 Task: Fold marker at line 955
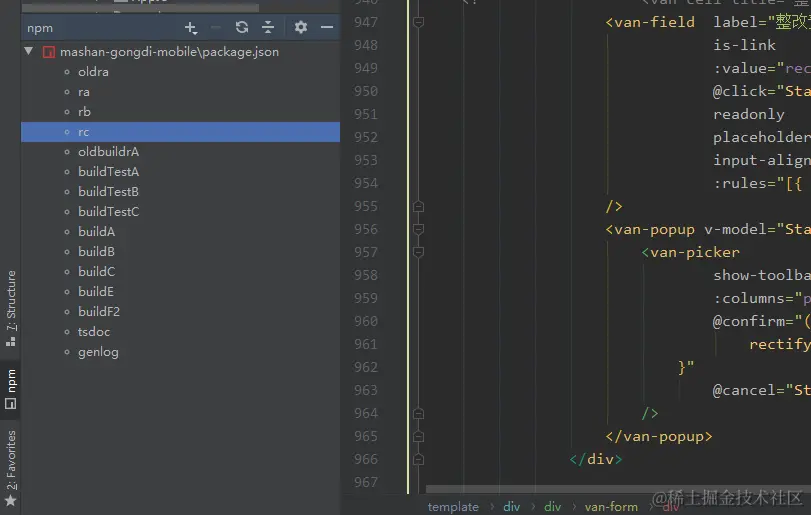tap(418, 206)
